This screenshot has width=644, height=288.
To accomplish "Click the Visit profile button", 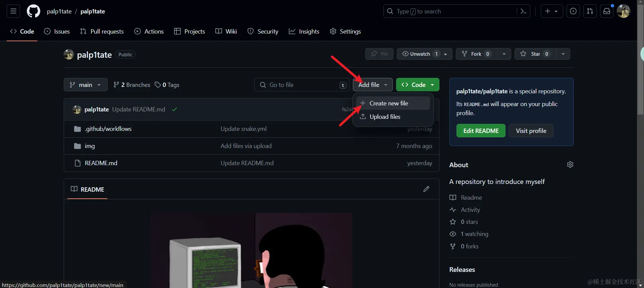I will (531, 131).
